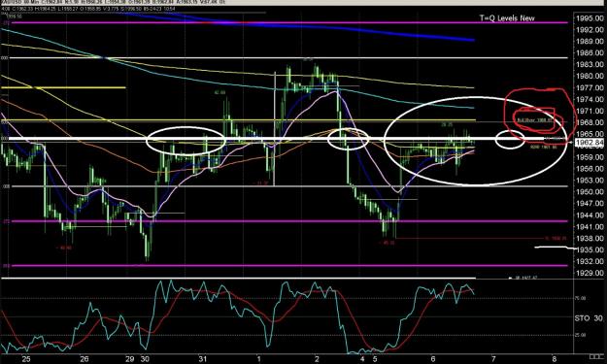Click the 1995.00 price axis label
The width and height of the screenshot is (607, 364).
tap(590, 18)
